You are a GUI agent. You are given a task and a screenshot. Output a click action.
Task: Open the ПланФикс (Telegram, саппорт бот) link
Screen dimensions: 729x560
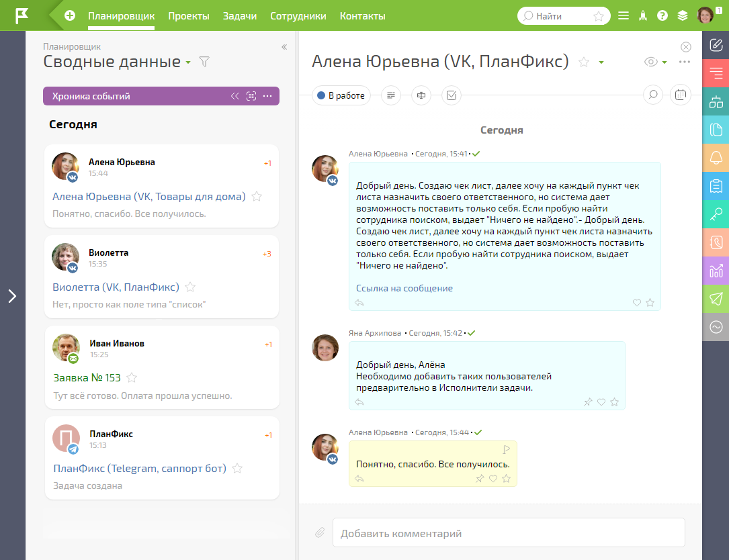[x=140, y=468]
